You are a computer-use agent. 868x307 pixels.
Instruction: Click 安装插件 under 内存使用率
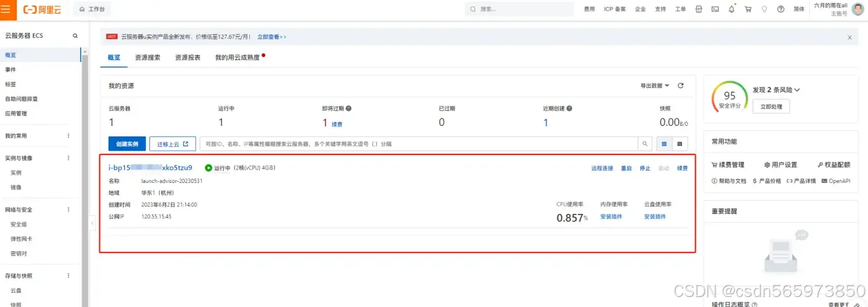tap(611, 216)
